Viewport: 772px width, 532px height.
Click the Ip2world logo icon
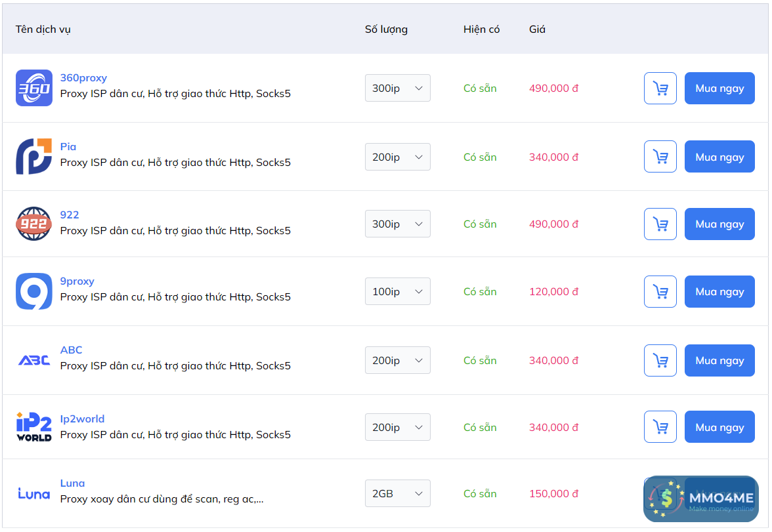[33, 427]
